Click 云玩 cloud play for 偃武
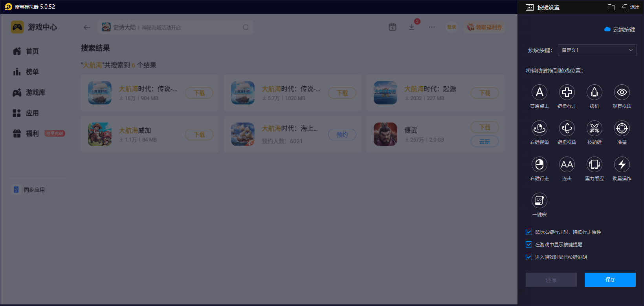Screen dimensions: 644x306 485,142
